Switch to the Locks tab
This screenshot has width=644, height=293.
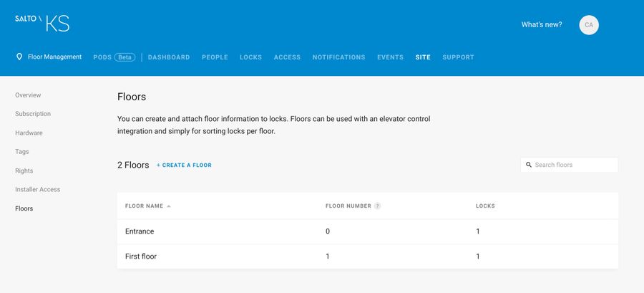click(251, 57)
